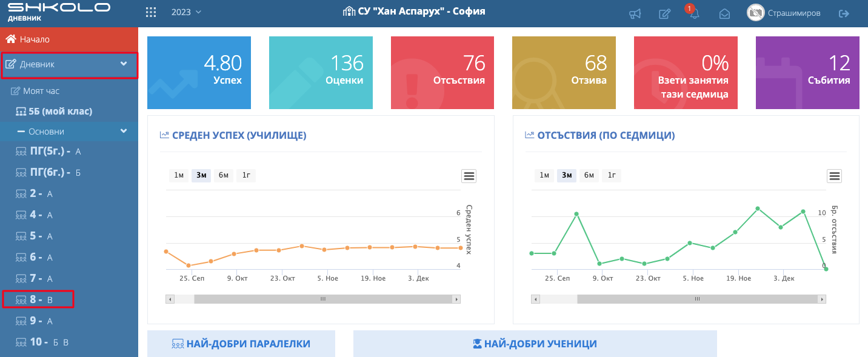Select 1г range in Отсъствия chart
The height and width of the screenshot is (357, 868).
612,176
